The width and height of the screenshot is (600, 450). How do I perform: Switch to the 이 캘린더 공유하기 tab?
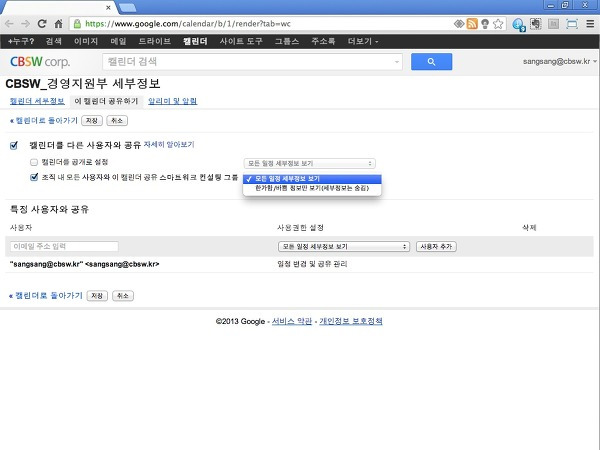click(x=106, y=101)
